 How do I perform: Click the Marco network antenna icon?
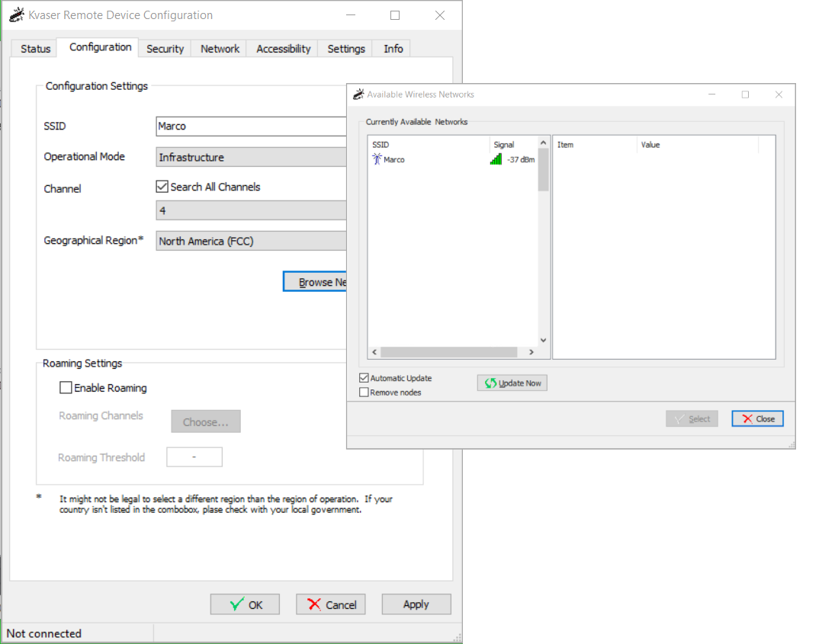[x=377, y=159]
